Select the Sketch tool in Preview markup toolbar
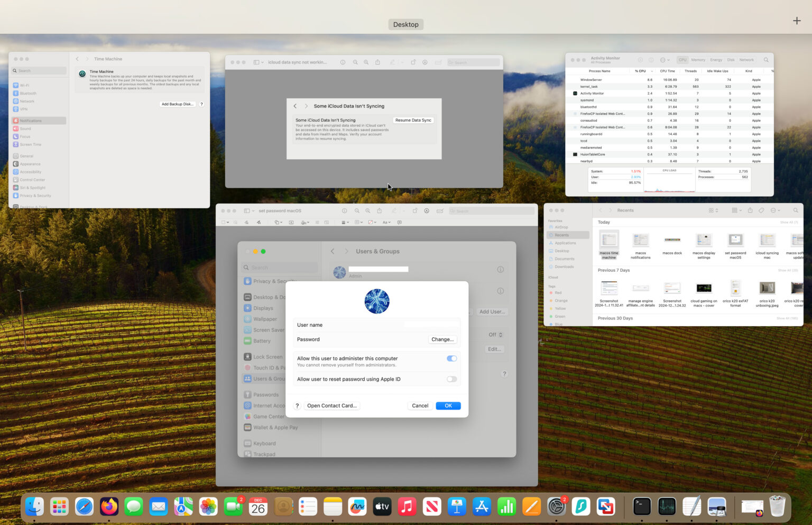Screen dimensions: 812x525 click(x=246, y=222)
